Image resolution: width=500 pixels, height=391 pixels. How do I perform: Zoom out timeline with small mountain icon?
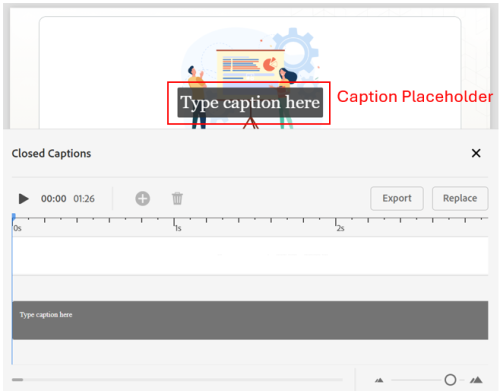(x=379, y=380)
